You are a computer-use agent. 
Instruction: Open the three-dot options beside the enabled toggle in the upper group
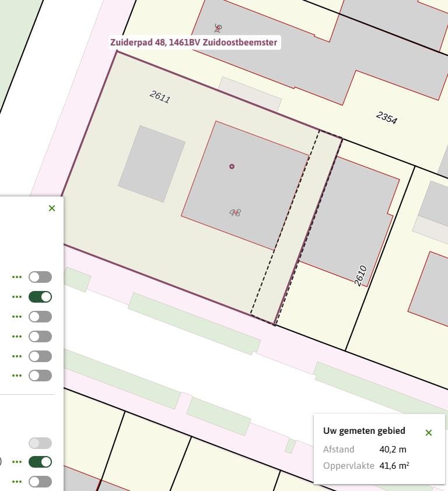16,297
